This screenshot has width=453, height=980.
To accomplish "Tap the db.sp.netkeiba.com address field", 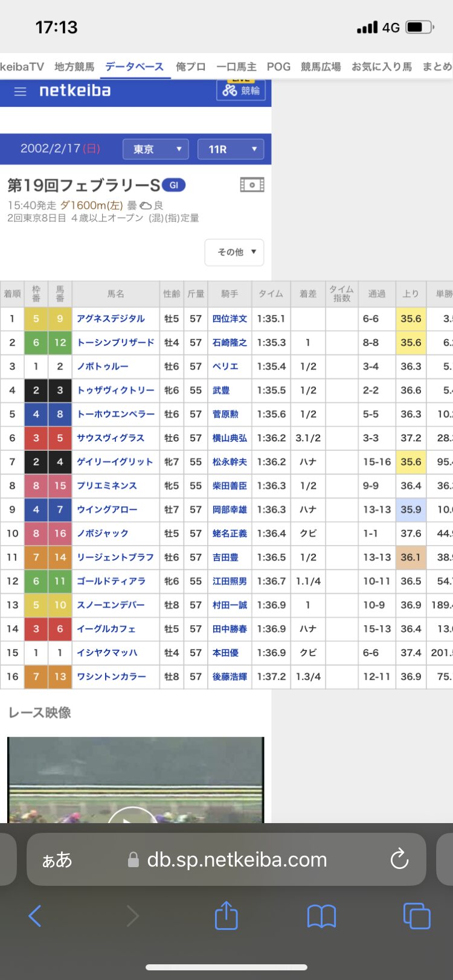I will pos(237,859).
